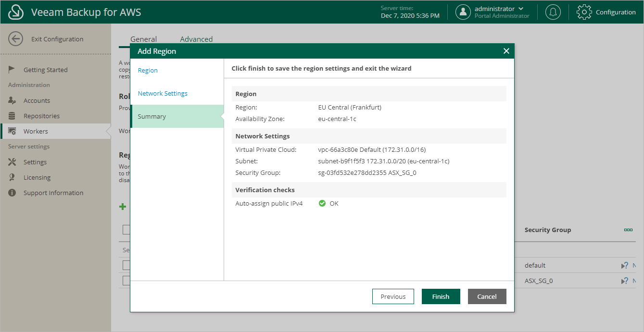The height and width of the screenshot is (332, 644).
Task: Click Exit Configuration link
Action: (x=57, y=39)
